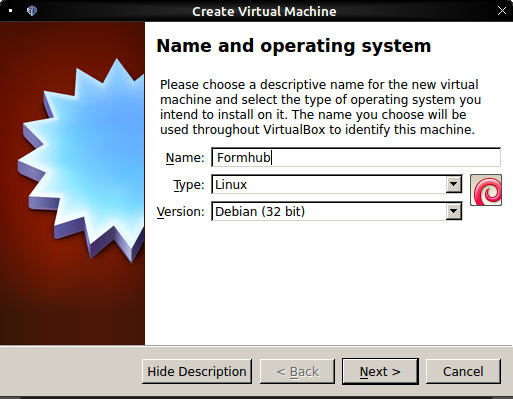
Task: Close the Create Virtual Machine dialog
Action: point(502,11)
